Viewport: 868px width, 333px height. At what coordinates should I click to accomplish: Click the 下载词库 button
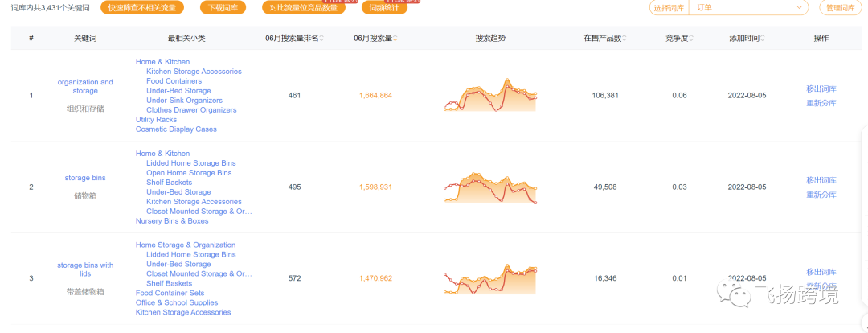pos(222,8)
